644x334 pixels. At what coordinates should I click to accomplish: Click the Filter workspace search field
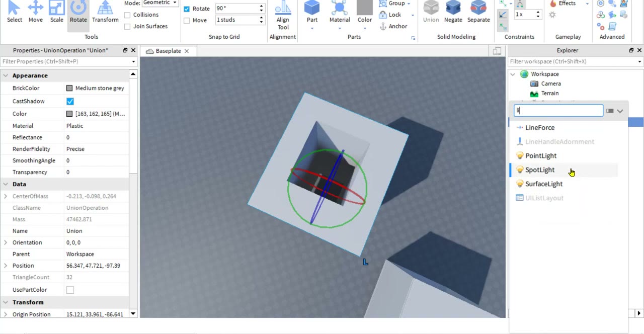click(572, 61)
